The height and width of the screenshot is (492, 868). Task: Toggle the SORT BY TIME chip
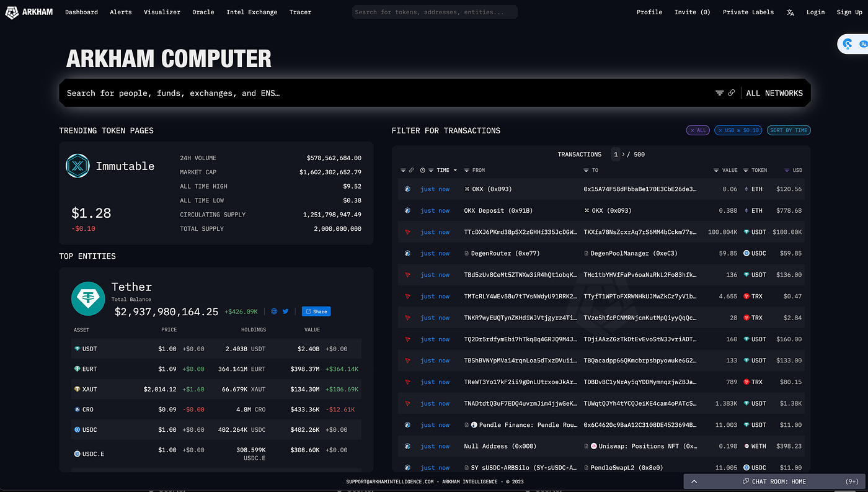(789, 130)
